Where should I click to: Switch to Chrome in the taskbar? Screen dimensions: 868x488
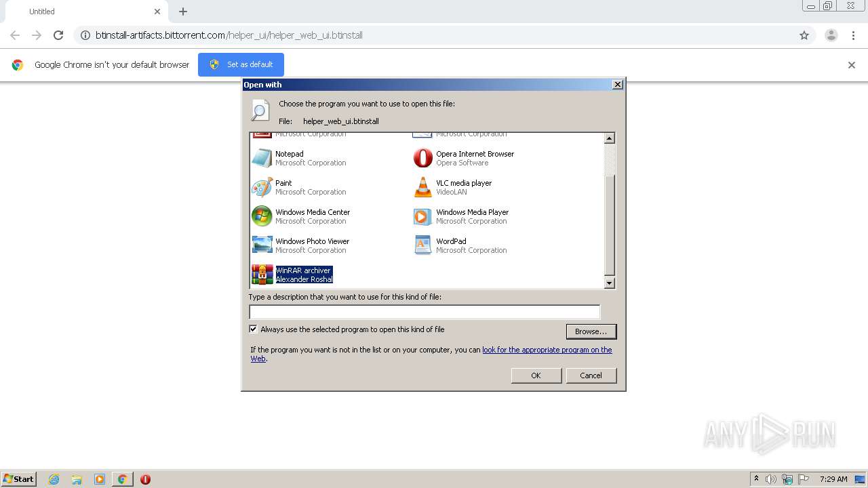123,479
